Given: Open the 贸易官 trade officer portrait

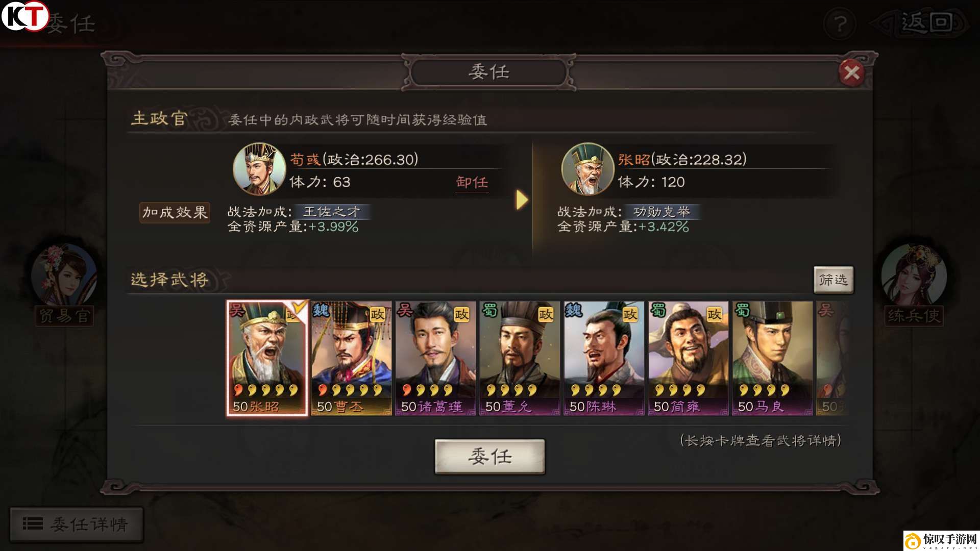Looking at the screenshot, I should [x=64, y=275].
